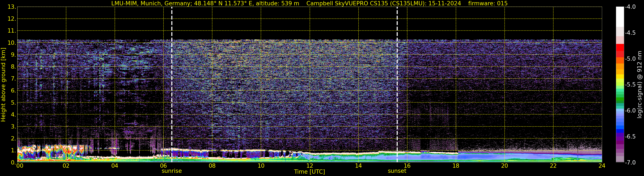Click the time tick label '24'
The height and width of the screenshot is (176, 644).
tap(602, 166)
